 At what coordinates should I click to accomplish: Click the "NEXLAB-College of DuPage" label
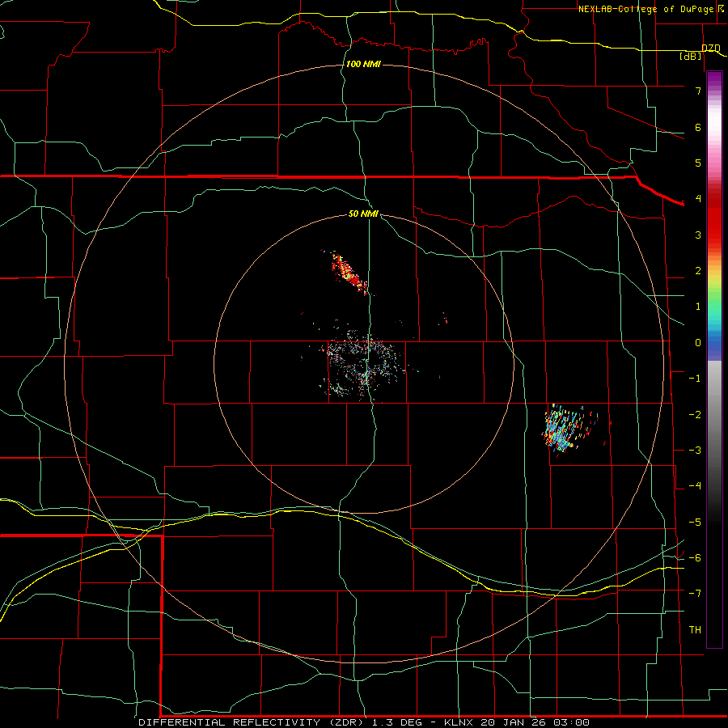pos(645,9)
